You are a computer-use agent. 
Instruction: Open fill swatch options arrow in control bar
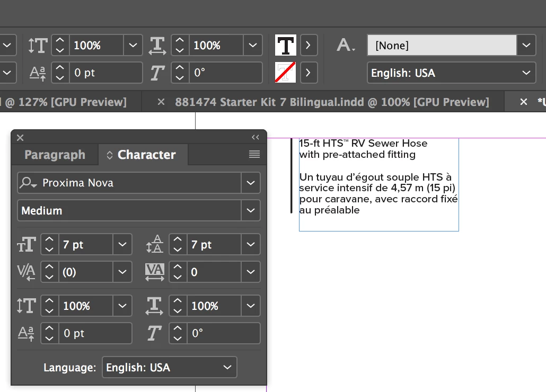coord(308,45)
